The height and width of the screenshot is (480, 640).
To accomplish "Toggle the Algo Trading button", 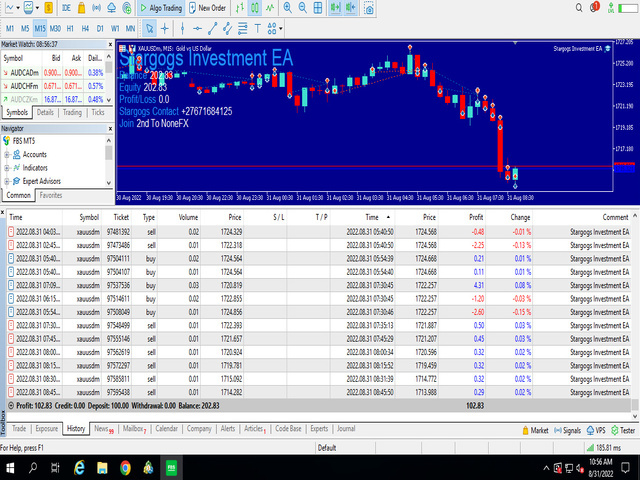I will (161, 8).
